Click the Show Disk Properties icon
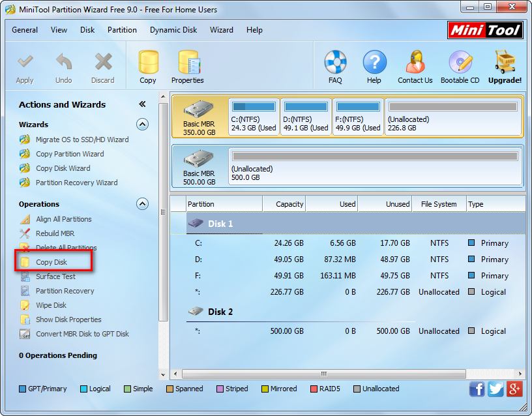532x416 pixels. click(x=25, y=319)
